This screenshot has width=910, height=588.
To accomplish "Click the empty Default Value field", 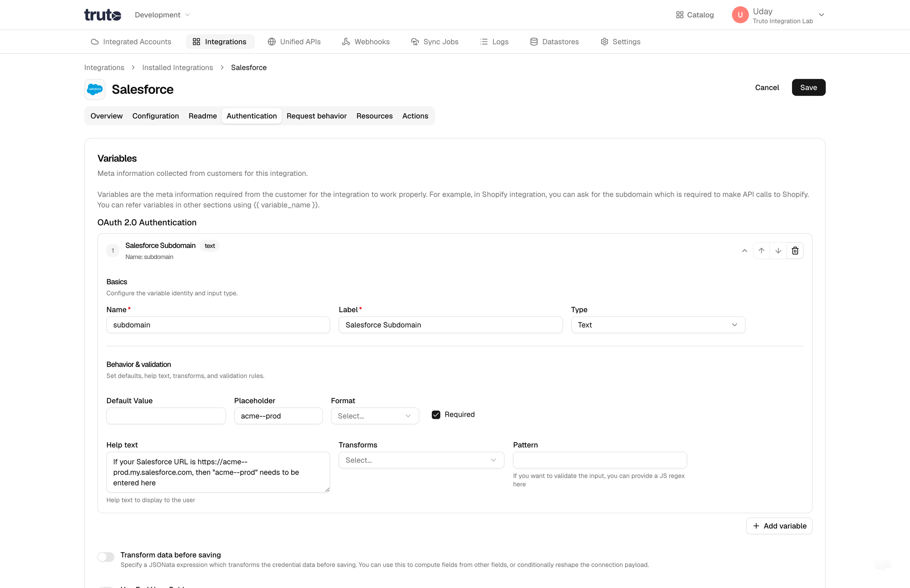I will tap(166, 416).
